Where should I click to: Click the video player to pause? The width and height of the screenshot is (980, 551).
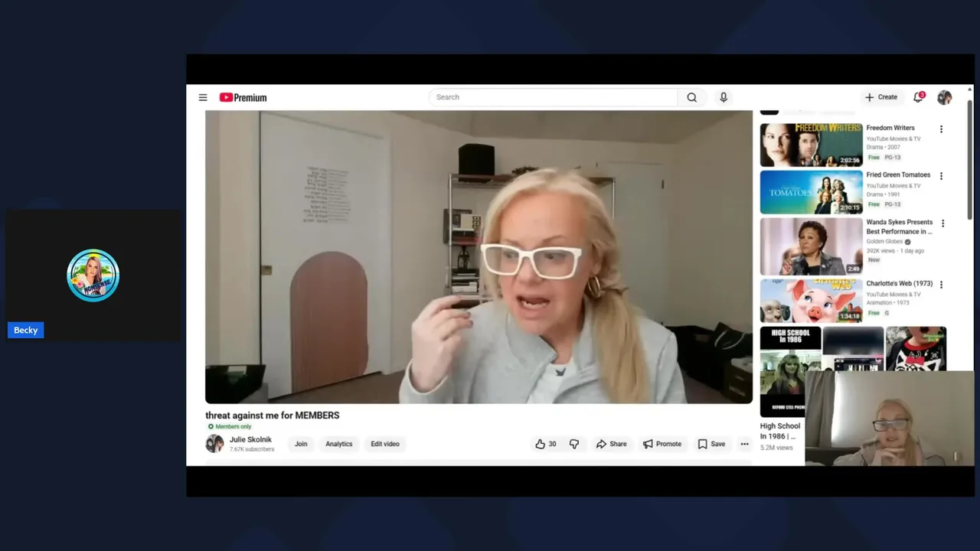479,256
